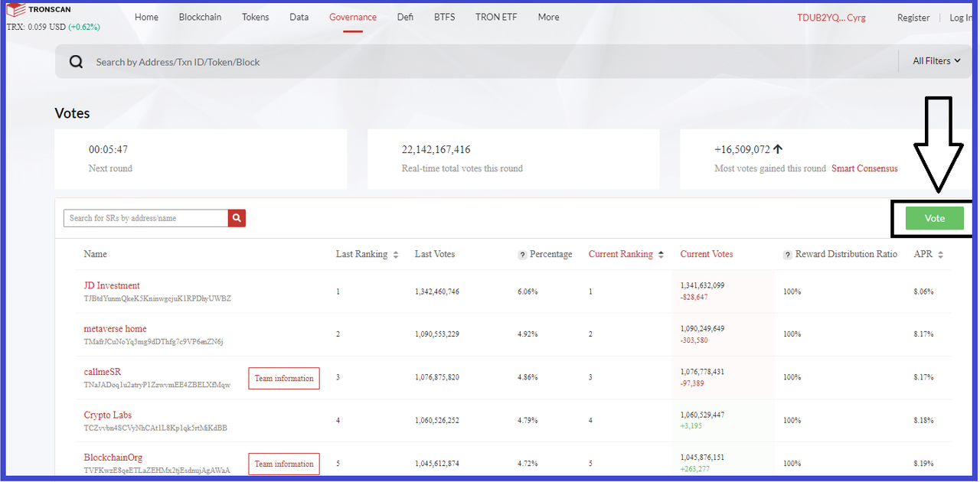Click the address under JD Investment
Screen dimensions: 980x482
(158, 298)
